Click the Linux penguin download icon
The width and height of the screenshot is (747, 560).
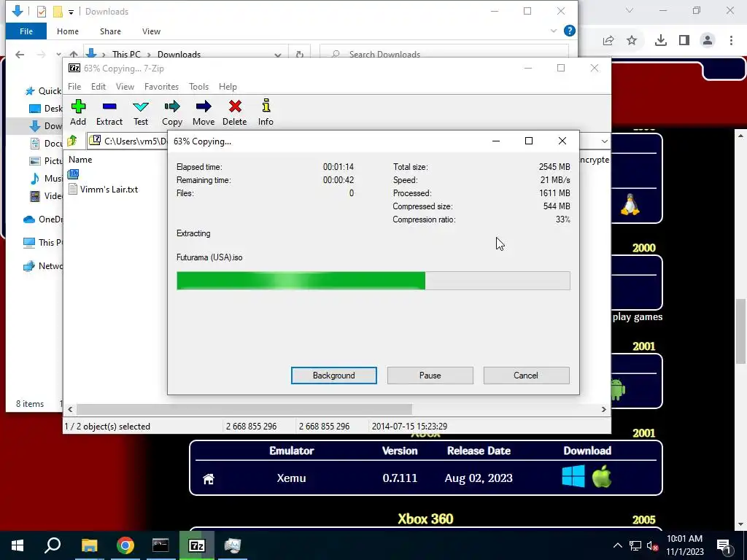click(630, 205)
